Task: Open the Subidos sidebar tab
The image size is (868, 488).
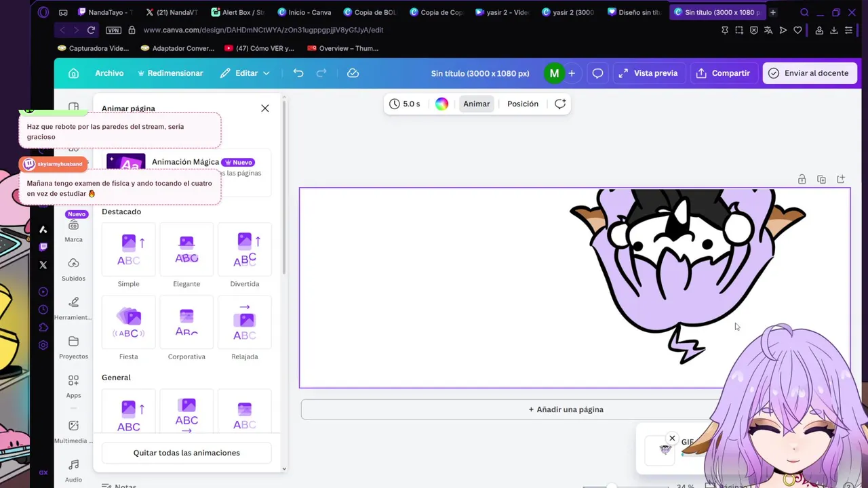Action: (73, 269)
